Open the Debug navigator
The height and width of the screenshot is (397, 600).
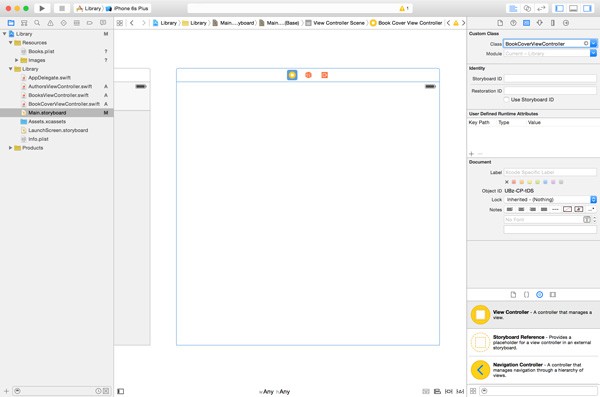tap(77, 23)
